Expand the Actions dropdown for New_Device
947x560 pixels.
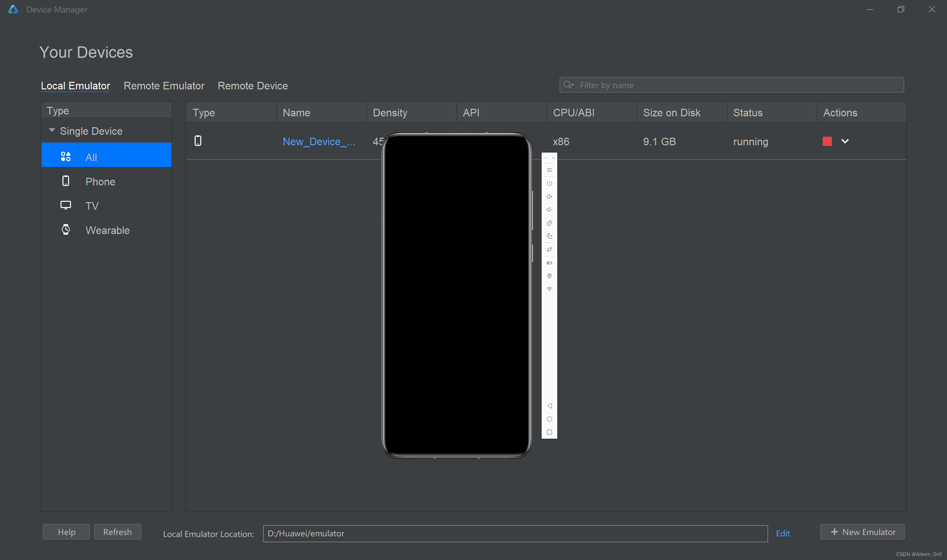(x=845, y=141)
